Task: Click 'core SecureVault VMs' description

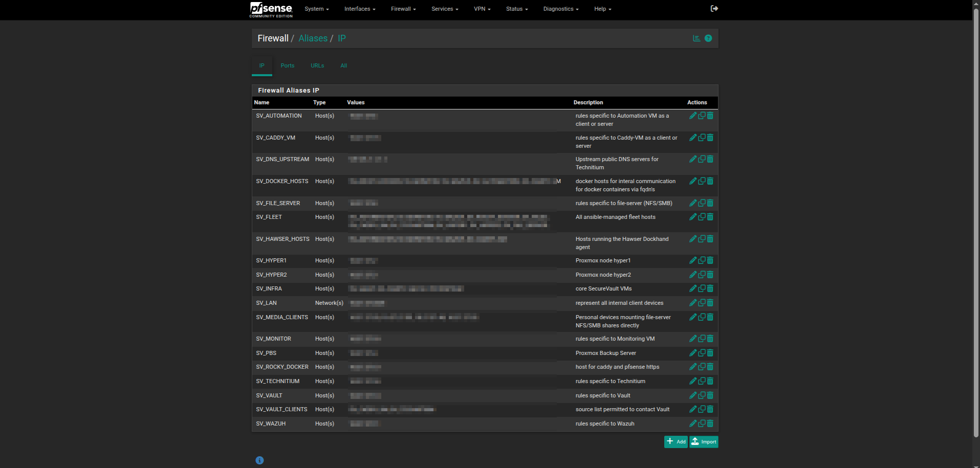Action: (603, 288)
